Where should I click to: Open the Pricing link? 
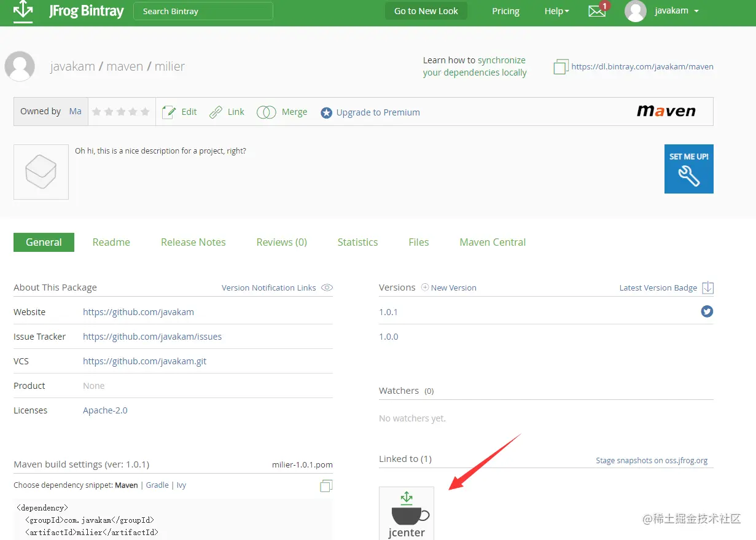[x=505, y=11]
